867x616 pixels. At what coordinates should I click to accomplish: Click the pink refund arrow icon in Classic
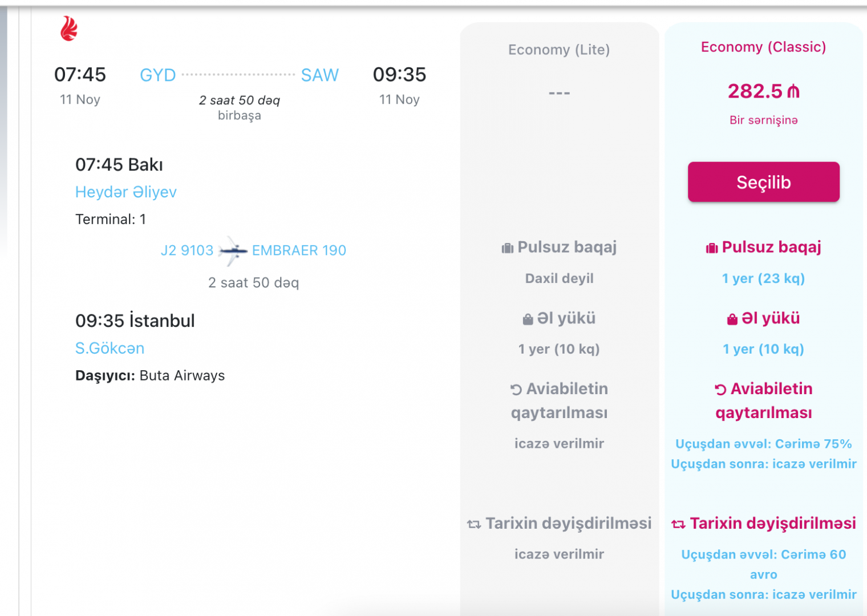point(720,390)
